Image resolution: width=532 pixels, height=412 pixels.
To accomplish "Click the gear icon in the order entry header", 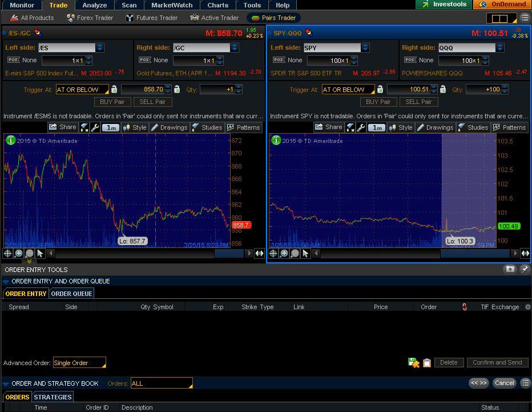I will point(527,307).
